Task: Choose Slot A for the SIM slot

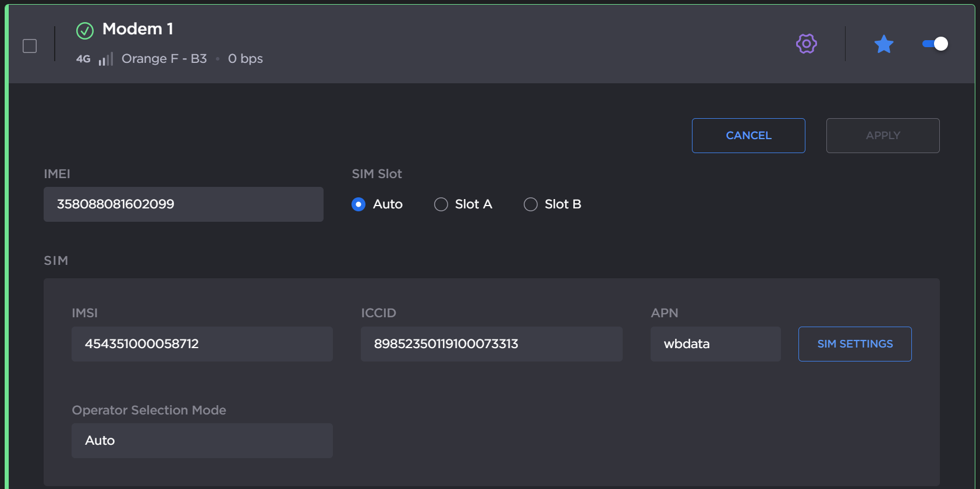Action: 441,204
